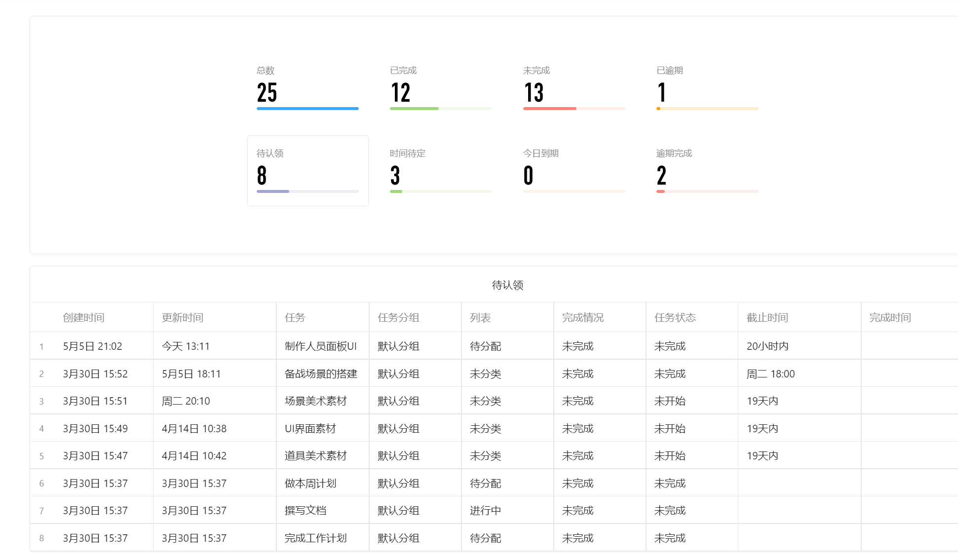Click 进行中 list label for 撰写文档
The height and width of the screenshot is (560, 958).
click(484, 510)
